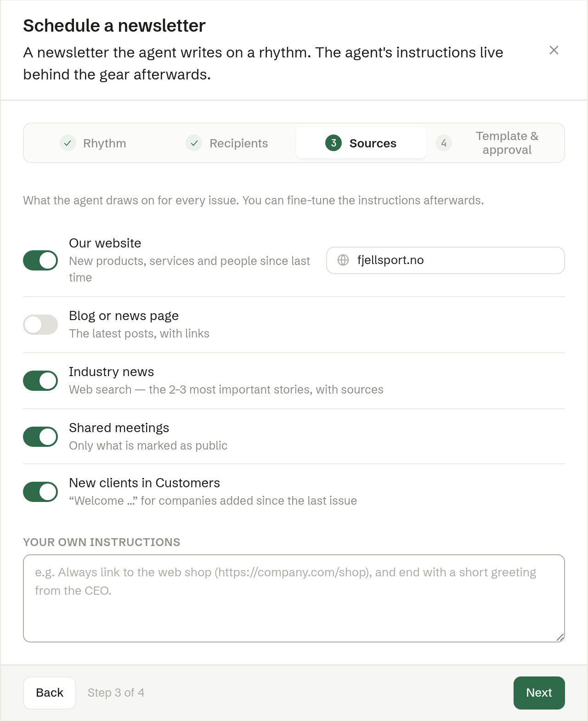The image size is (588, 721).
Task: Edit the fjellsport.no website field
Action: [446, 260]
